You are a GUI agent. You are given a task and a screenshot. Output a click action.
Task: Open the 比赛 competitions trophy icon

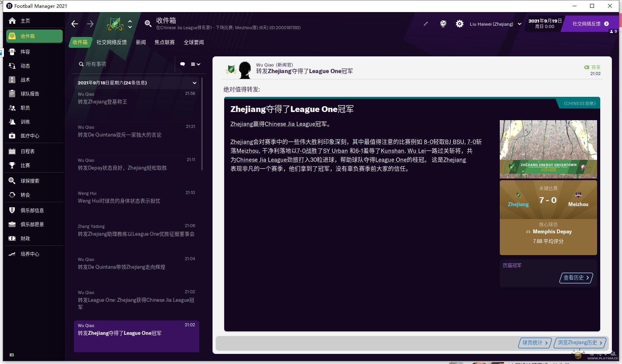12,165
